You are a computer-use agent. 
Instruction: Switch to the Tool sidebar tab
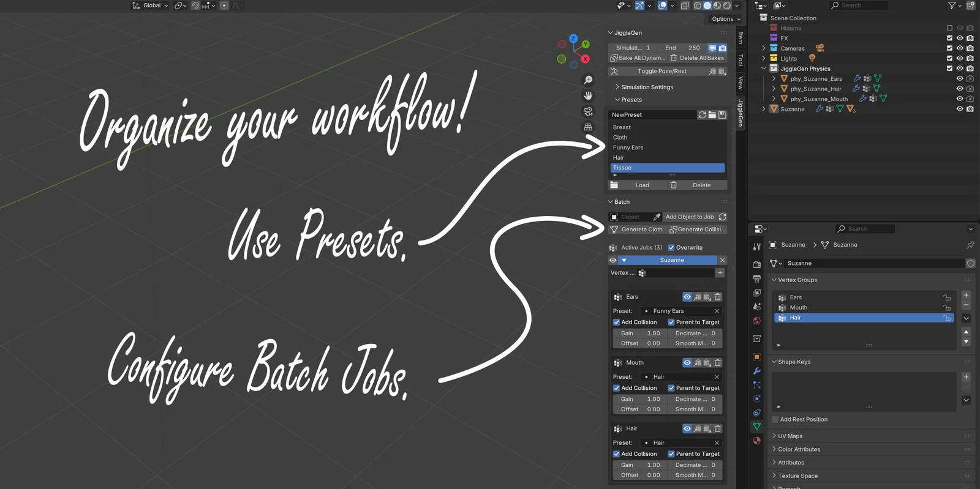click(x=741, y=60)
